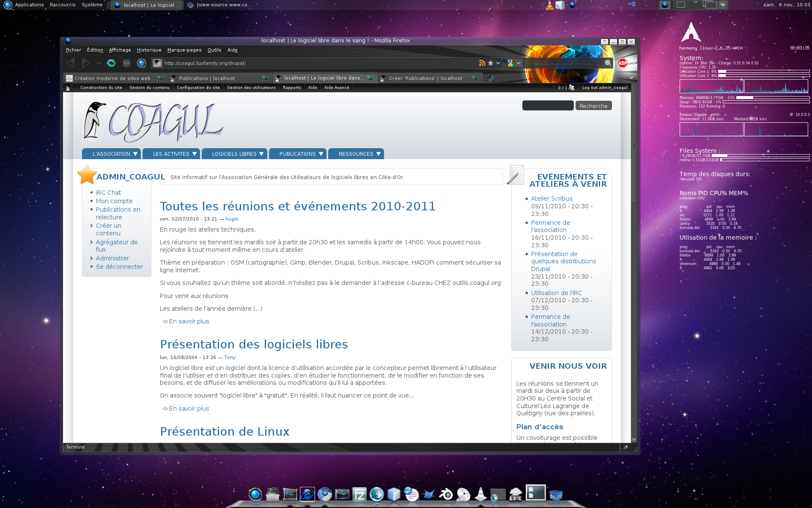Open the Fichier menu
Screen dimensions: 812x508
pyautogui.click(x=73, y=50)
